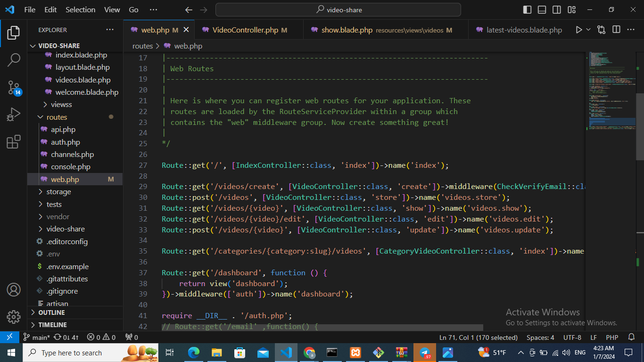Click the Windows Start button
644x362 pixels.
(x=11, y=353)
